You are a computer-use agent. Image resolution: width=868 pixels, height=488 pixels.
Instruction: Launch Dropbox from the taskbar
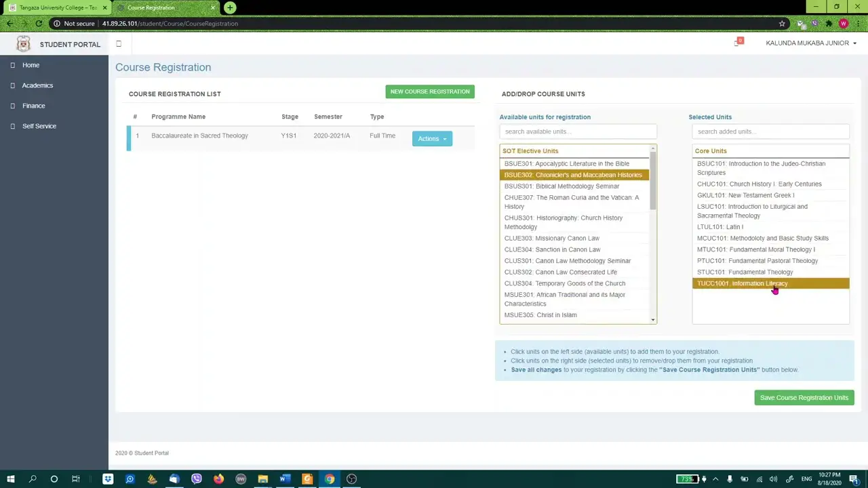click(108, 479)
